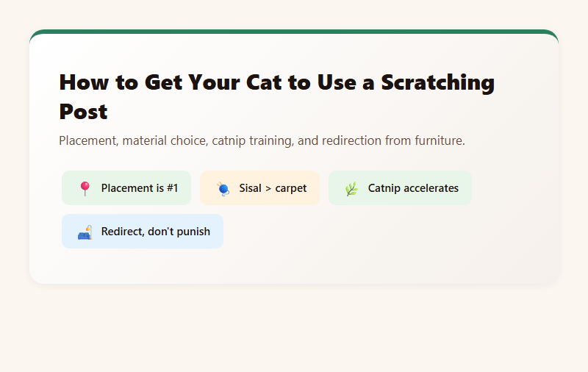Click the green herb leaf icon

[x=351, y=188]
